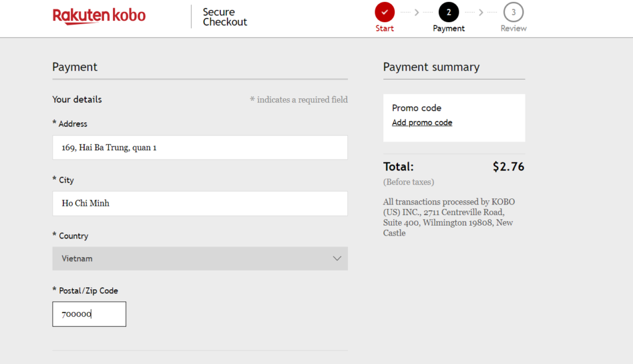633x364 pixels.
Task: Jump to the Review step label
Action: coord(513,28)
